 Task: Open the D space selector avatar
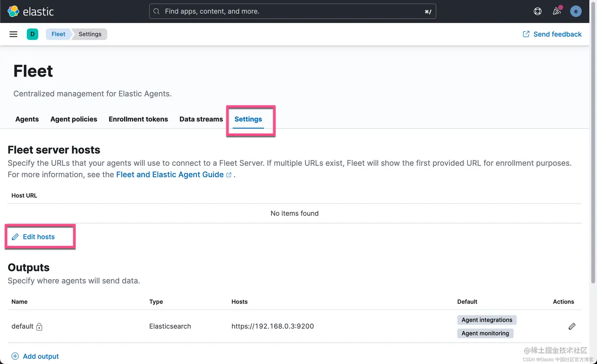pos(32,34)
